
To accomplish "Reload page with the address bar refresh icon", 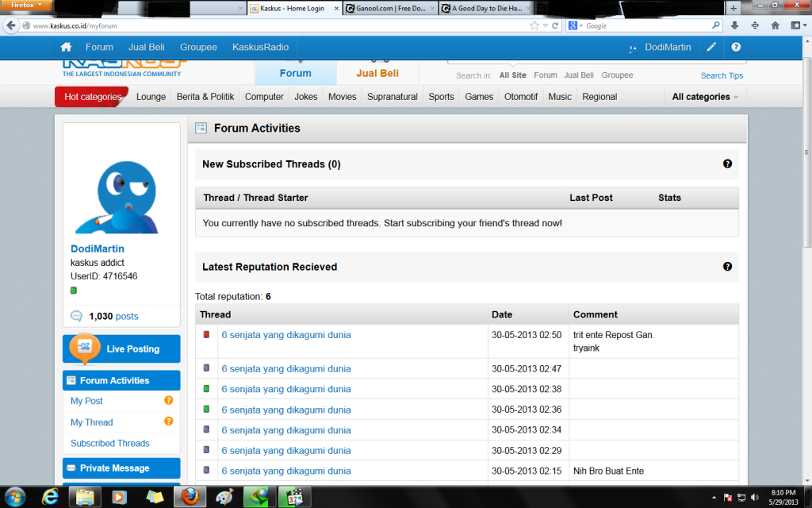I will tap(555, 25).
